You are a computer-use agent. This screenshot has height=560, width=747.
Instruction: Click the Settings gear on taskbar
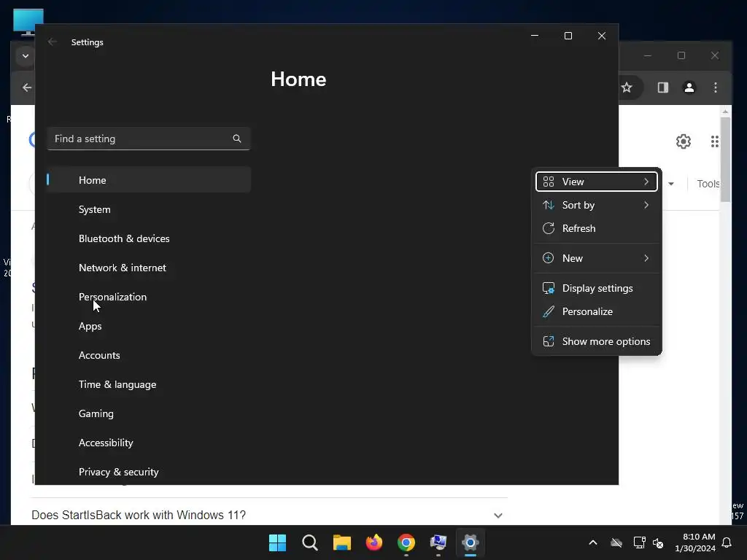tap(471, 542)
